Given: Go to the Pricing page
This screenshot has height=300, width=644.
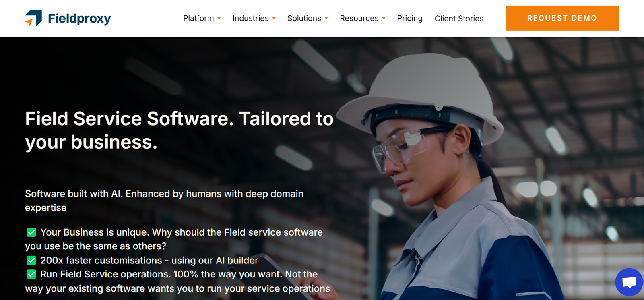Looking at the screenshot, I should (x=410, y=18).
